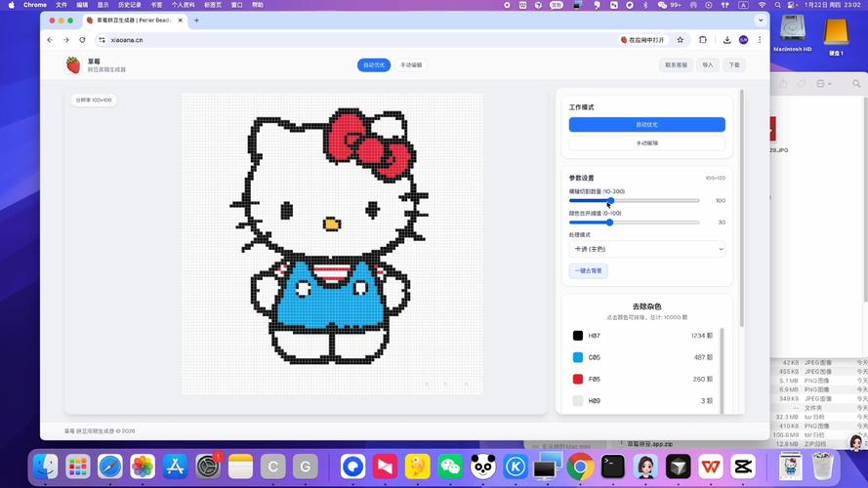The height and width of the screenshot is (488, 868).
Task: Go back with the Chrome back arrow
Action: (50, 40)
